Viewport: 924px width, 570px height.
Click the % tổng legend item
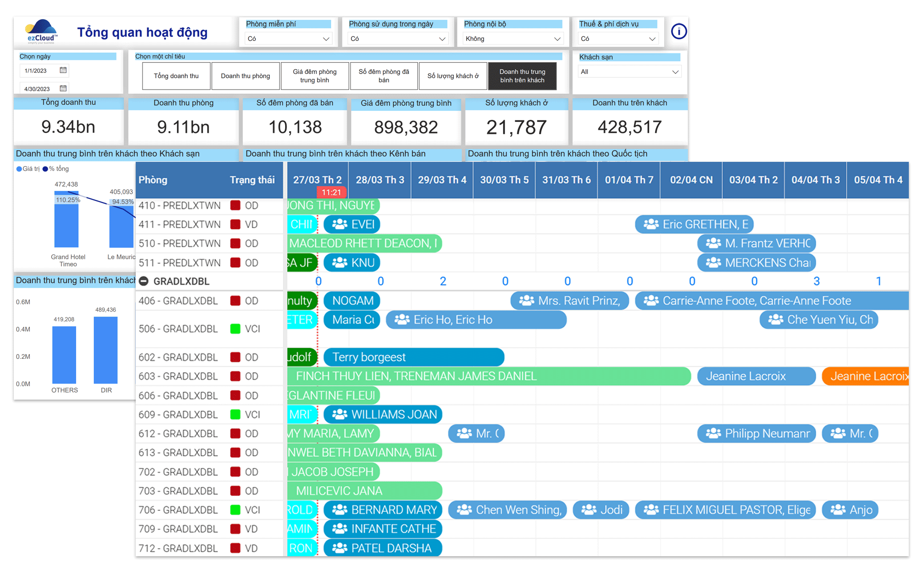click(x=56, y=169)
